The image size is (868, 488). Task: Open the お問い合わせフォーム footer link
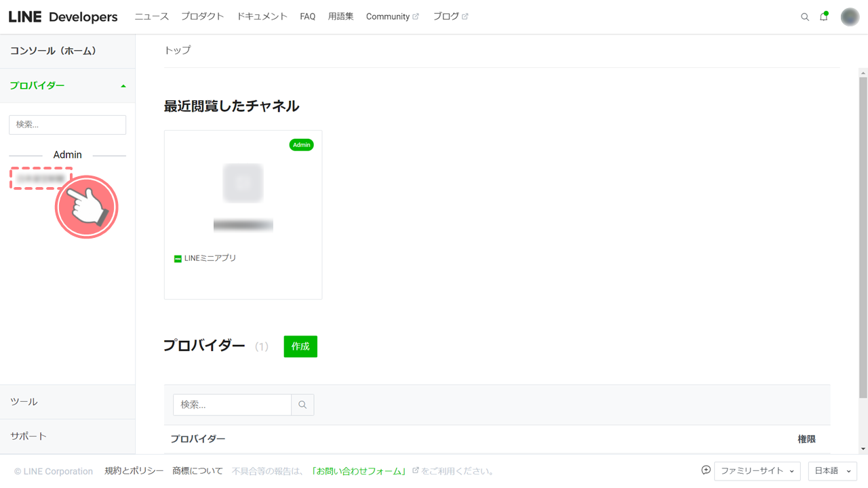click(x=359, y=471)
